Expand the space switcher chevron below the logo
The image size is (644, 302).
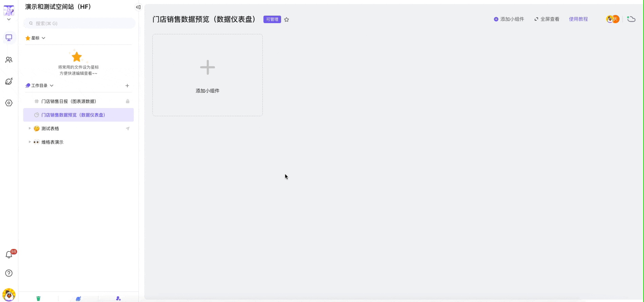click(9, 19)
